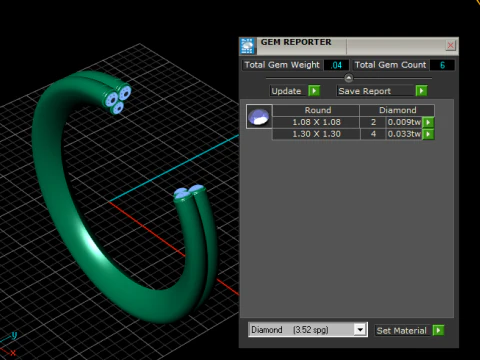Click the Set Material label

pos(401,330)
